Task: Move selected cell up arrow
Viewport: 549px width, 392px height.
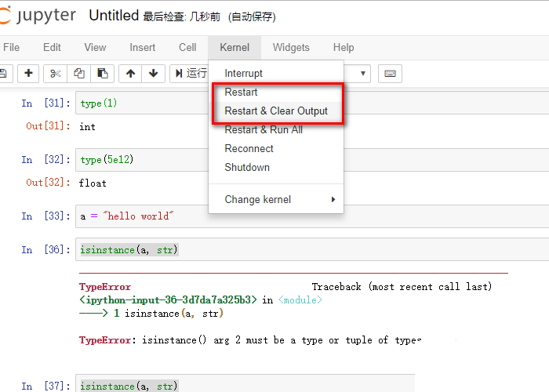Action: 130,74
